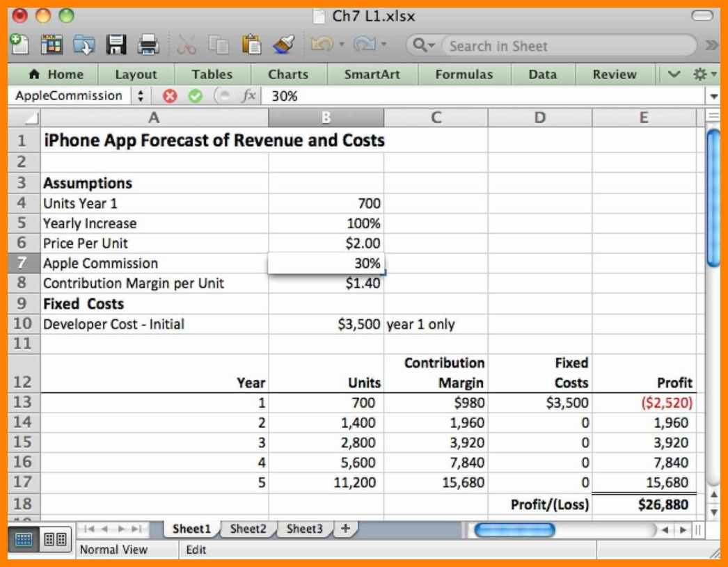Open the Name Box stepper dropdown
Screen dimensions: 728x567
pyautogui.click(x=141, y=96)
